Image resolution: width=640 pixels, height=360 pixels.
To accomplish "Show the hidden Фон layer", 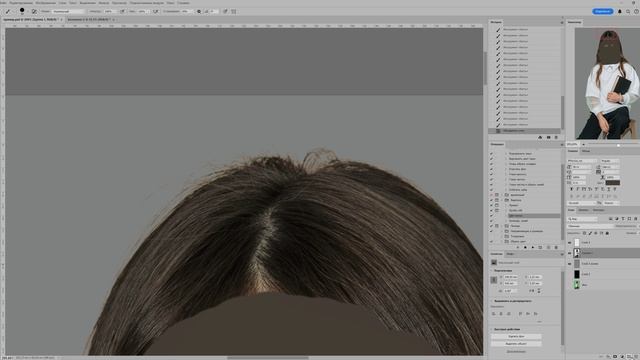I will 569,285.
